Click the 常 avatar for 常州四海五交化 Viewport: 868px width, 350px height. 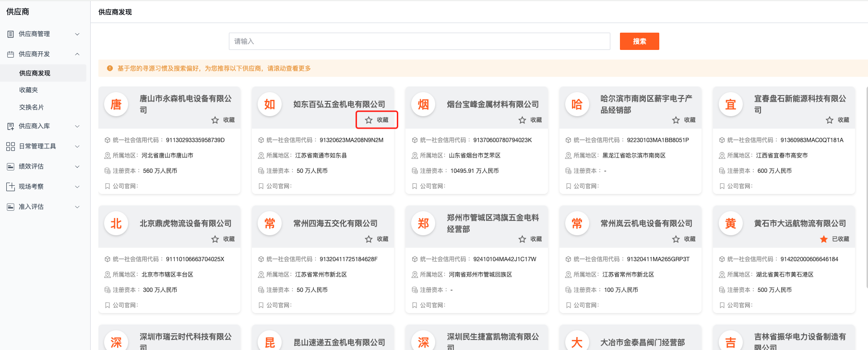[x=270, y=223]
